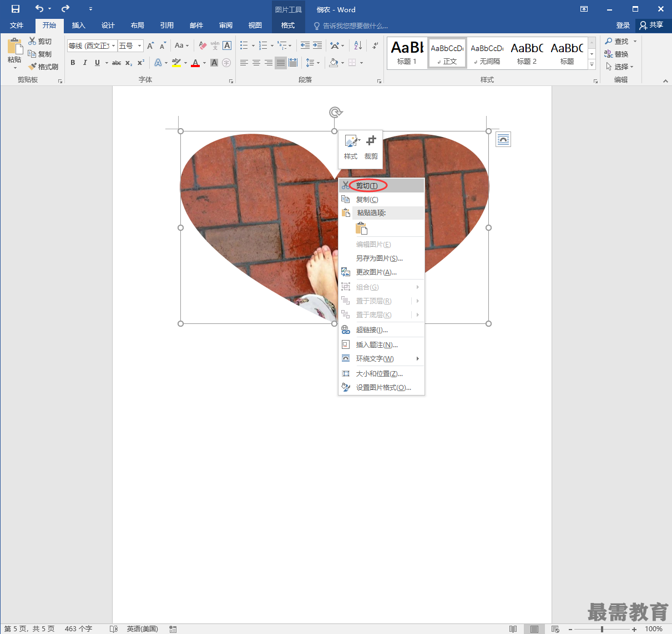This screenshot has width=672, height=634.
Task: Choose Cut from the context menu
Action: 382,185
